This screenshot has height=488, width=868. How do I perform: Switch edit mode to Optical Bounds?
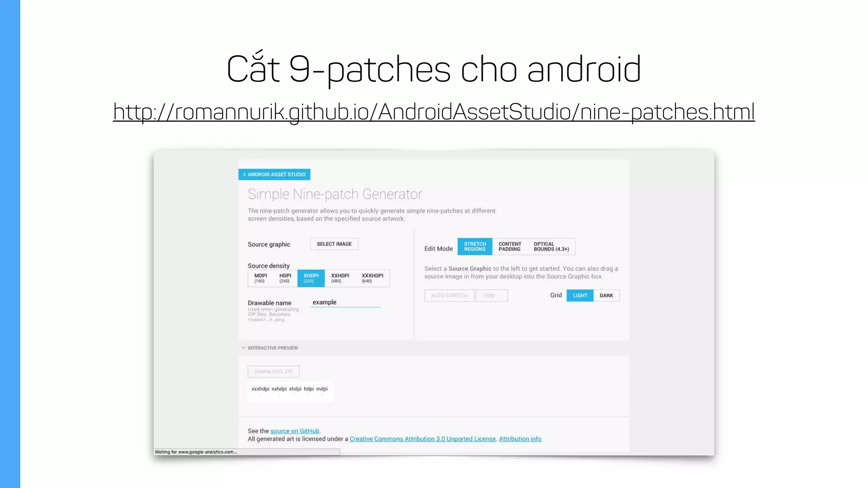pyautogui.click(x=551, y=247)
